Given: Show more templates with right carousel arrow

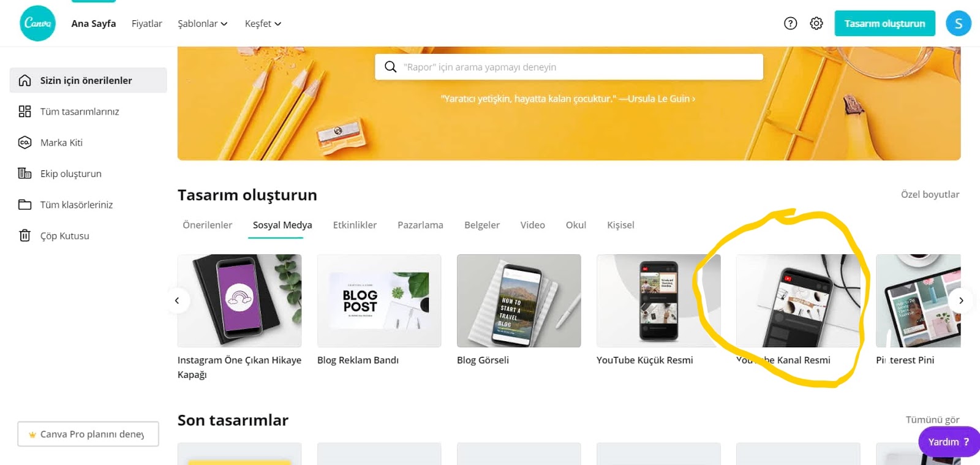Looking at the screenshot, I should 961,300.
